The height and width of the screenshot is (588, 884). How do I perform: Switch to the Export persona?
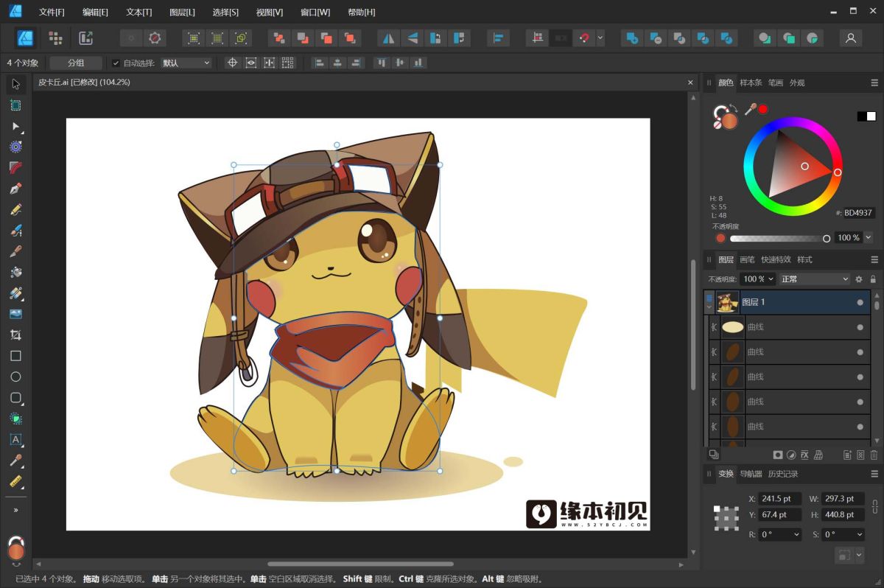point(85,38)
